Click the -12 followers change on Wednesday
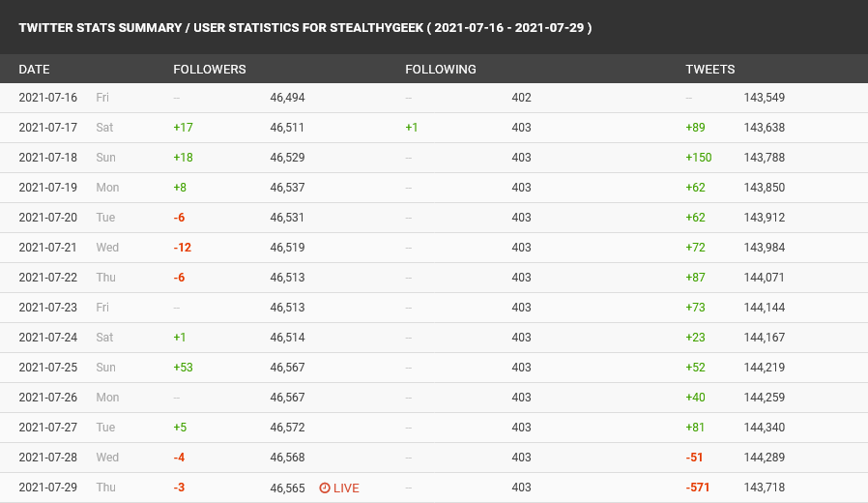The width and height of the screenshot is (868, 503). tap(182, 248)
